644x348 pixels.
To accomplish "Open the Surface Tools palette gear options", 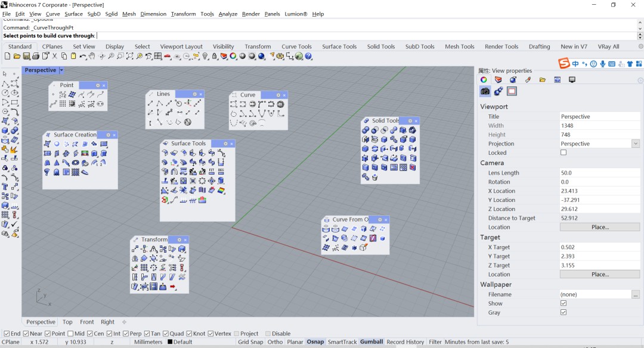I will (x=225, y=144).
